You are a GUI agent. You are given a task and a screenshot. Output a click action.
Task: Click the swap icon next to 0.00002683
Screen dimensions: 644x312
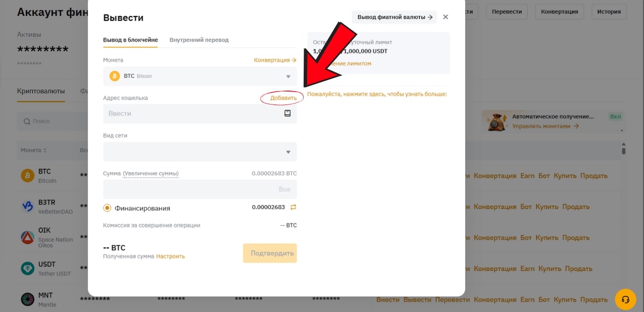[293, 207]
